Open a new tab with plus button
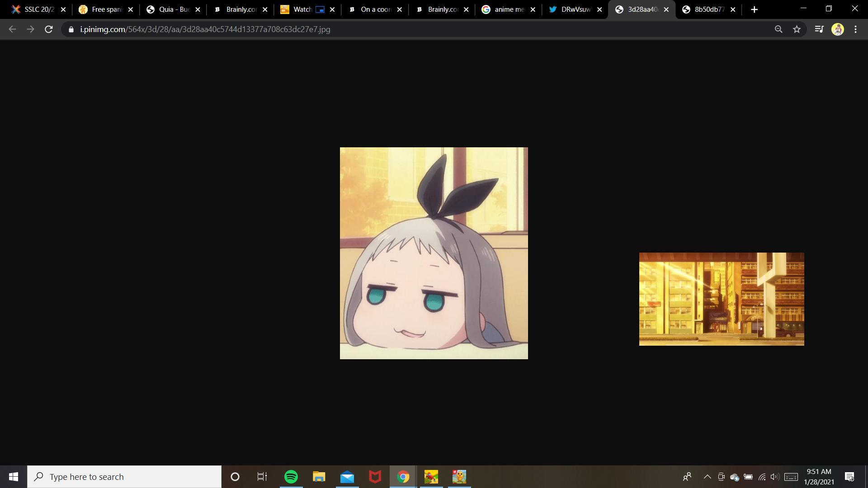This screenshot has height=488, width=868. [x=754, y=9]
